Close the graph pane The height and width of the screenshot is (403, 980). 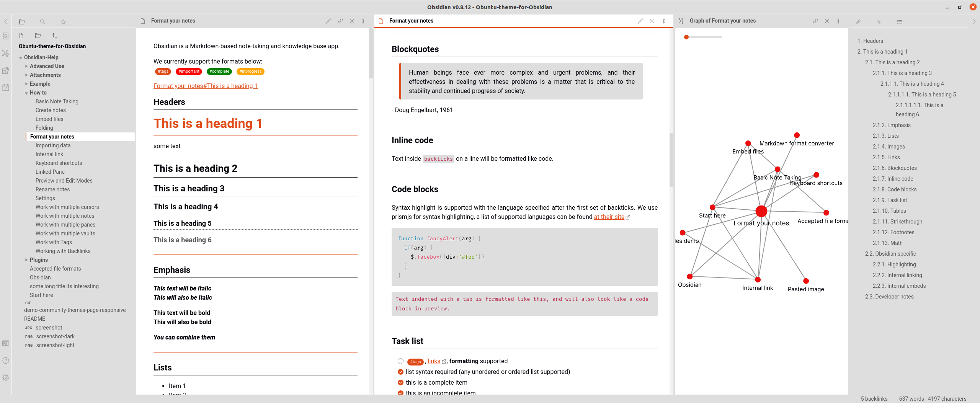coord(827,21)
